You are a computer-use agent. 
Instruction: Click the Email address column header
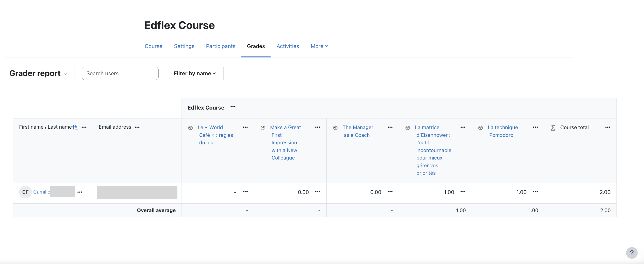tap(115, 127)
